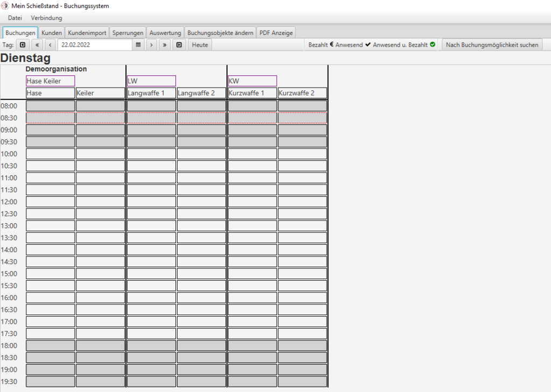
Task: Jump to last day navigation icon
Action: point(179,45)
